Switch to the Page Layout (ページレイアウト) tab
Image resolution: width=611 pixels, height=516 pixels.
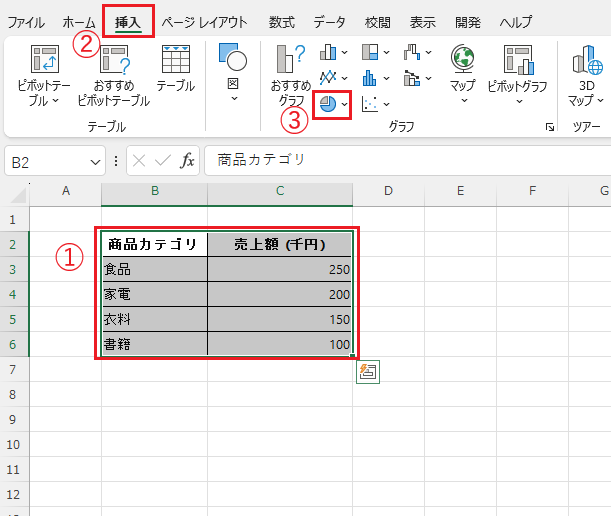coord(204,22)
